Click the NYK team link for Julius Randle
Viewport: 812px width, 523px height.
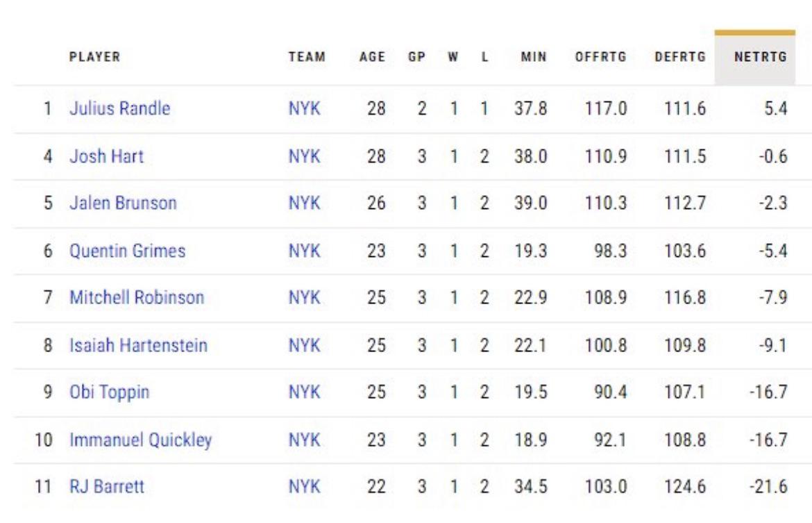[304, 109]
